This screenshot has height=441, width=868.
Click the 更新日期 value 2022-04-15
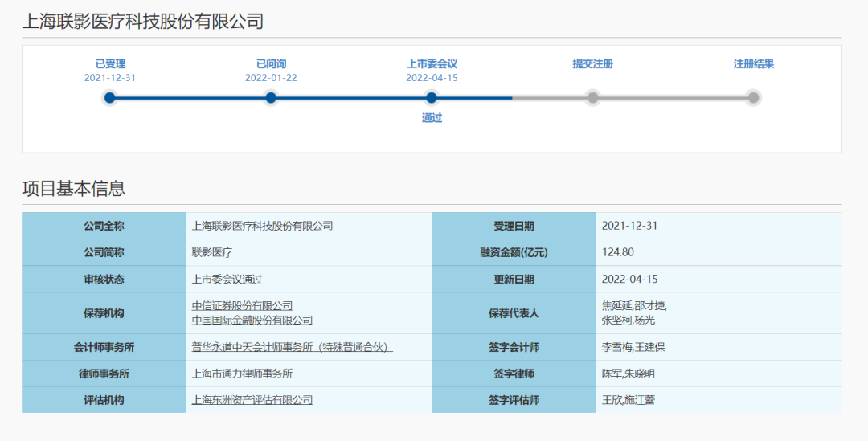point(629,279)
